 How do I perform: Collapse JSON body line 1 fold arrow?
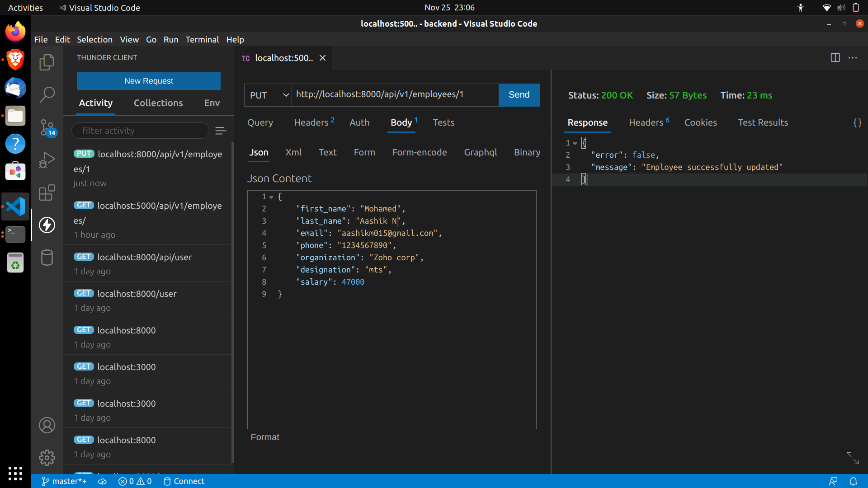click(271, 197)
